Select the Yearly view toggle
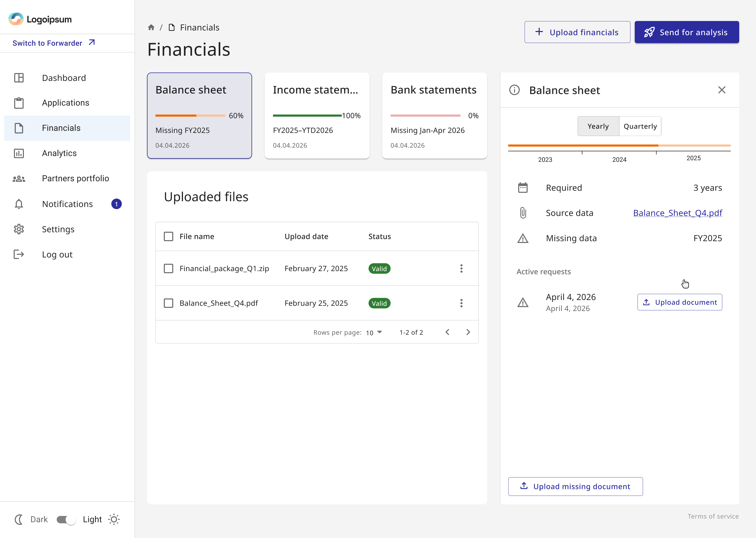The width and height of the screenshot is (756, 538). pyautogui.click(x=598, y=126)
